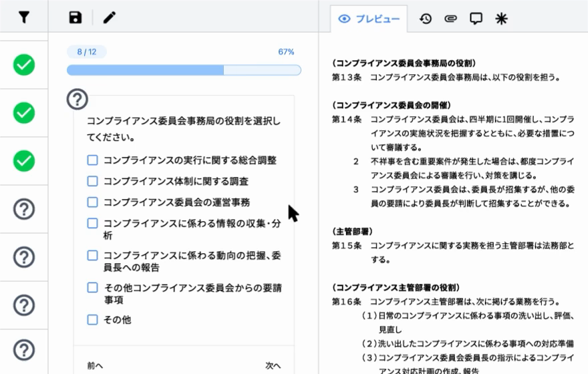Screen dimensions: 588x374
Task: Select the first green checkmark item in sidebar
Action: coord(24,65)
